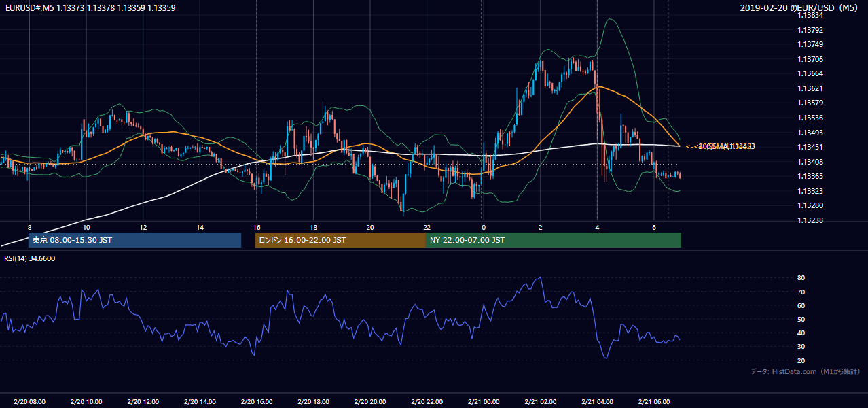Click the 200SMA 1.13453 annotation label
The image size is (868, 408).
721,146
